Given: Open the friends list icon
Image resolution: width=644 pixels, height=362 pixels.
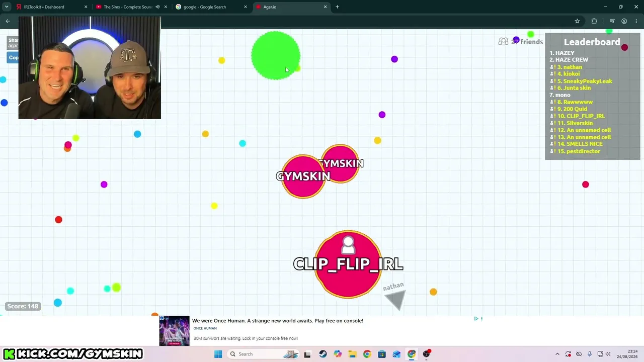Looking at the screenshot, I should tap(503, 42).
